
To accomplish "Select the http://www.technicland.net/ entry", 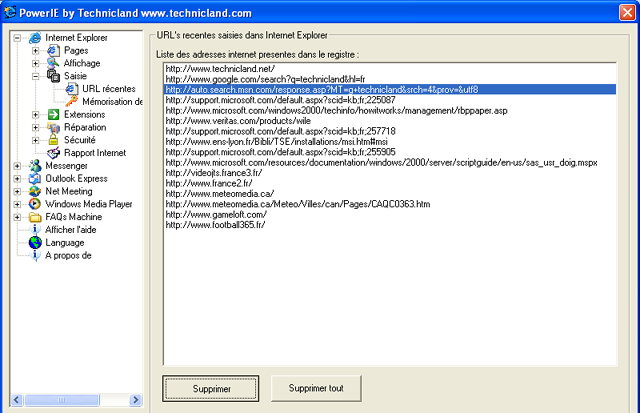I will [390, 69].
